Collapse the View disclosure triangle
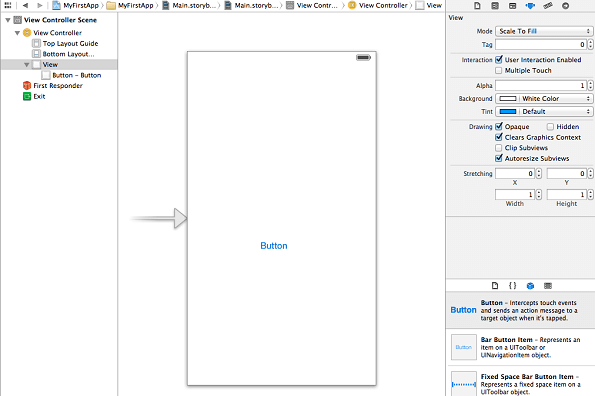The image size is (595, 396). click(x=27, y=64)
